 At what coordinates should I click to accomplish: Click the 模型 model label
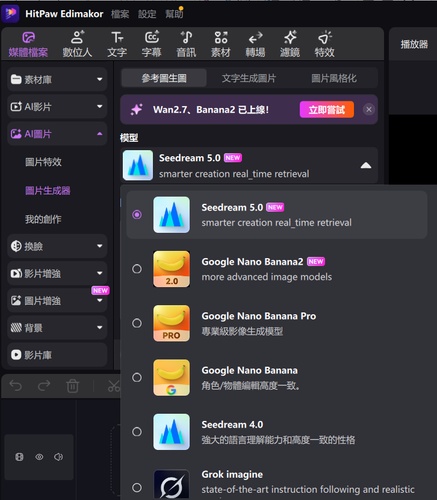[x=129, y=138]
